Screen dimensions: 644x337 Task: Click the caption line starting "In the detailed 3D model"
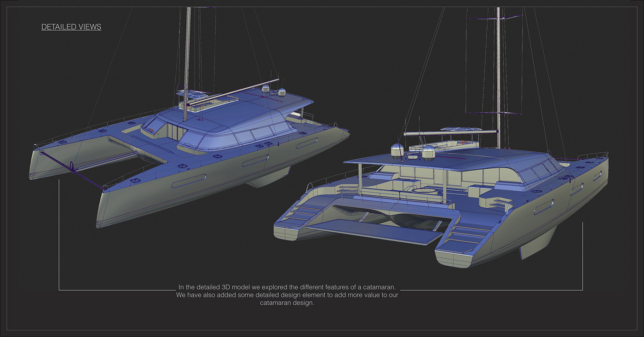[x=287, y=287]
